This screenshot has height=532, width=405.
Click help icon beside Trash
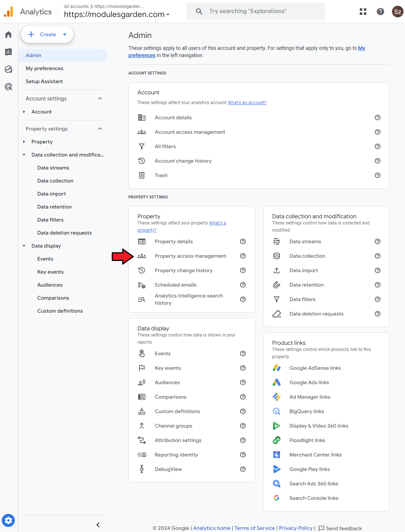pyautogui.click(x=378, y=175)
